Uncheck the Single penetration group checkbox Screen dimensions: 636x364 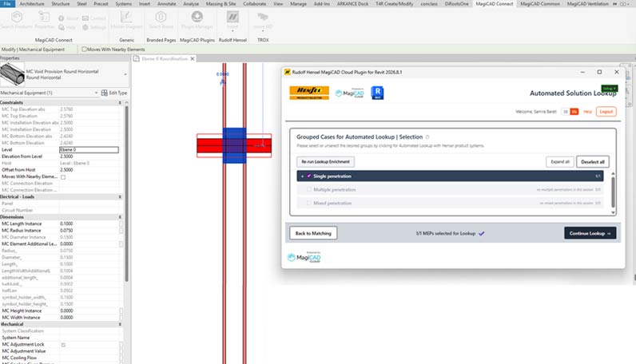point(309,176)
